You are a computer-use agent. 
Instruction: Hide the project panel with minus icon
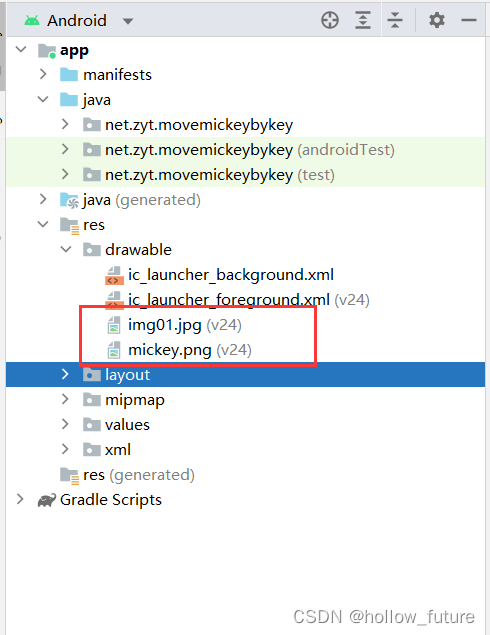point(469,20)
